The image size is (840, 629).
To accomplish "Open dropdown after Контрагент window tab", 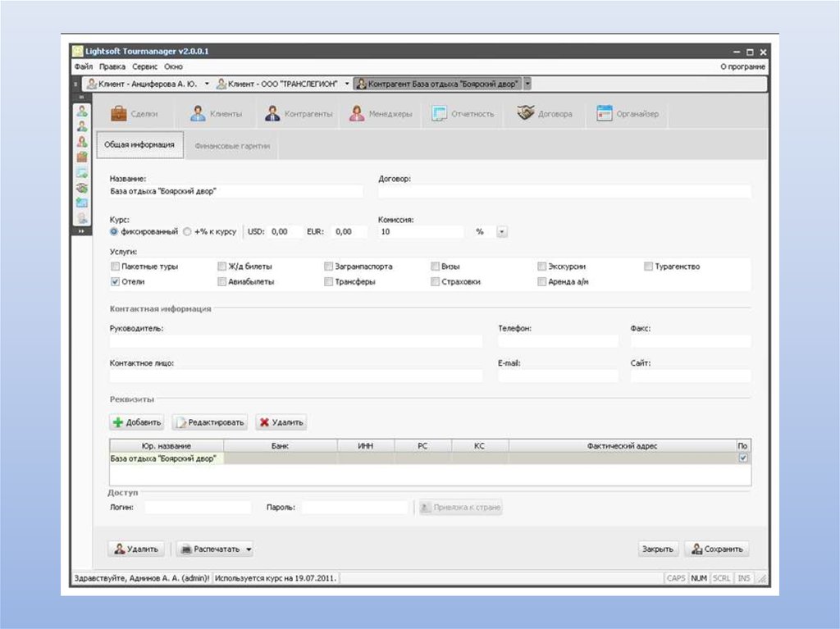I will click(527, 84).
